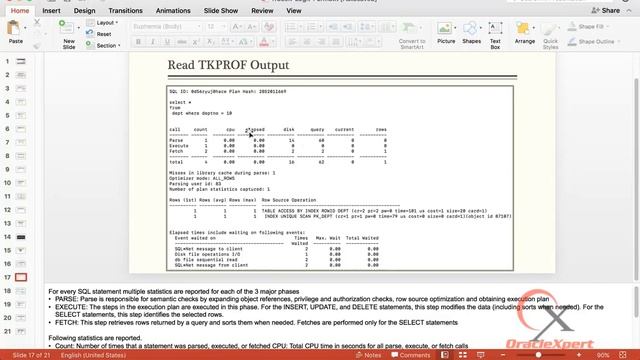Click the Share button
Image resolution: width=640 pixels, height=360 pixels.
[606, 11]
